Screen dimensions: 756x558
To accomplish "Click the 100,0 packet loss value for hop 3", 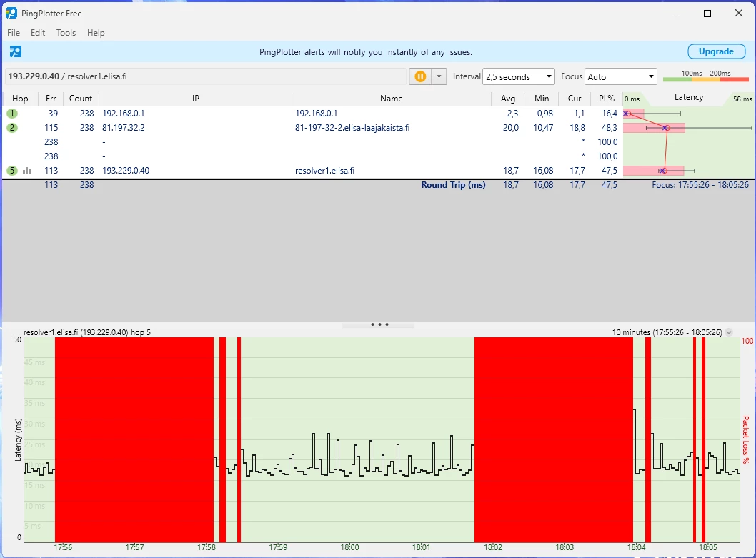I will [607, 141].
